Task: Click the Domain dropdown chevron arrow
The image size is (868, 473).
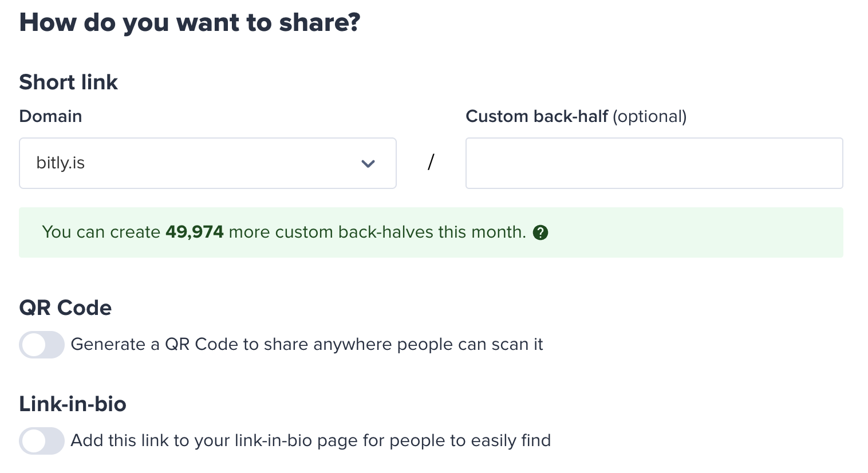Action: [x=368, y=164]
